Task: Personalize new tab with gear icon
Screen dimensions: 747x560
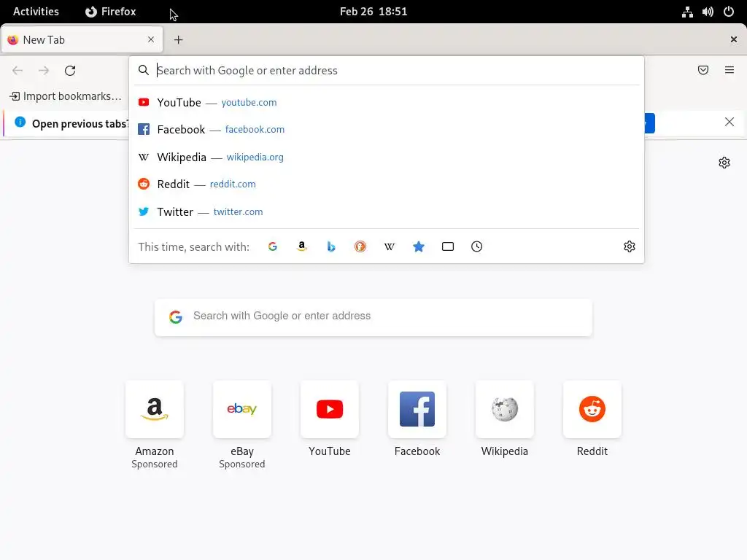Action: 724,163
